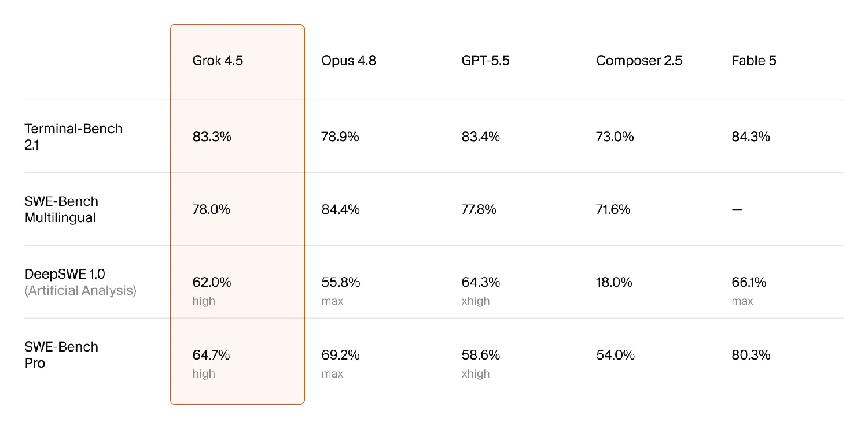Click the xhigh label under GPT-5.5's 58.6%

click(x=476, y=374)
